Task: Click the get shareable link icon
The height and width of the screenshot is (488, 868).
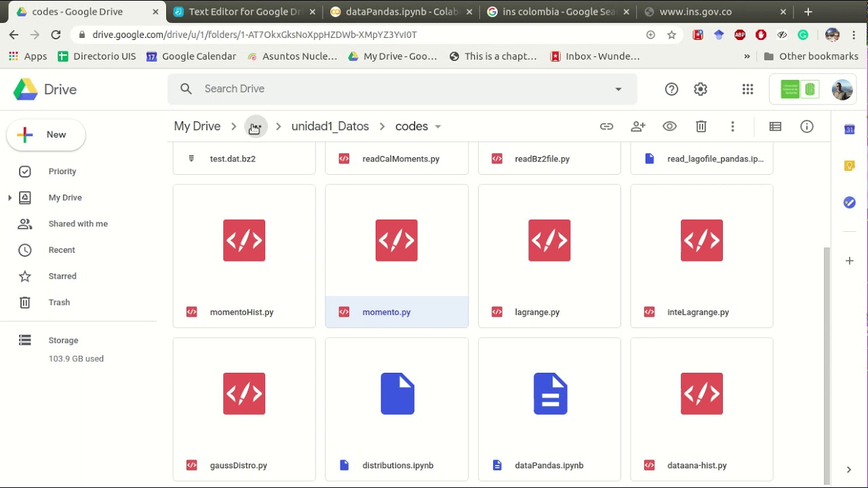Action: point(606,126)
